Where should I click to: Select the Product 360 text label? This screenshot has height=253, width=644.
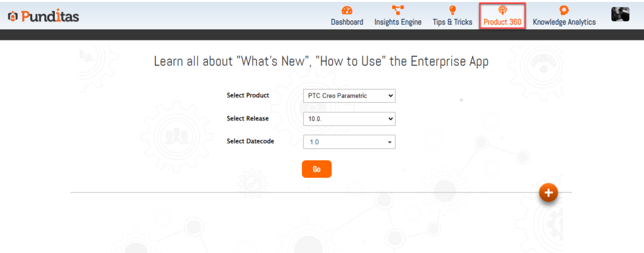click(502, 22)
